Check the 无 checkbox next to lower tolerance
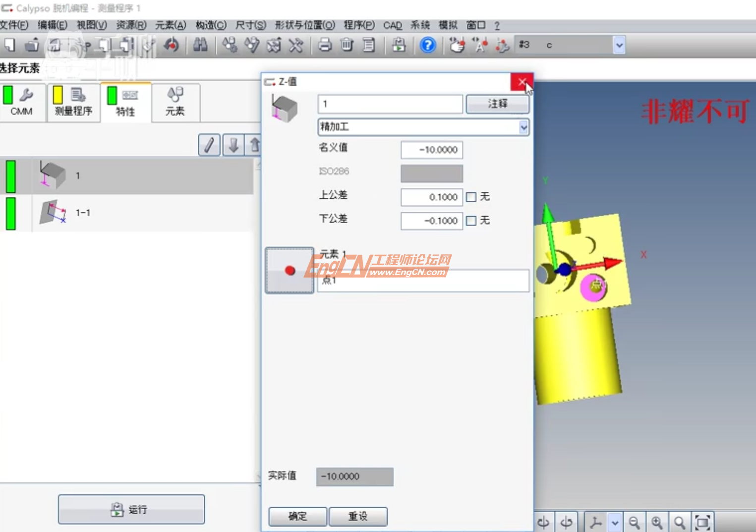The image size is (756, 532). coord(470,221)
